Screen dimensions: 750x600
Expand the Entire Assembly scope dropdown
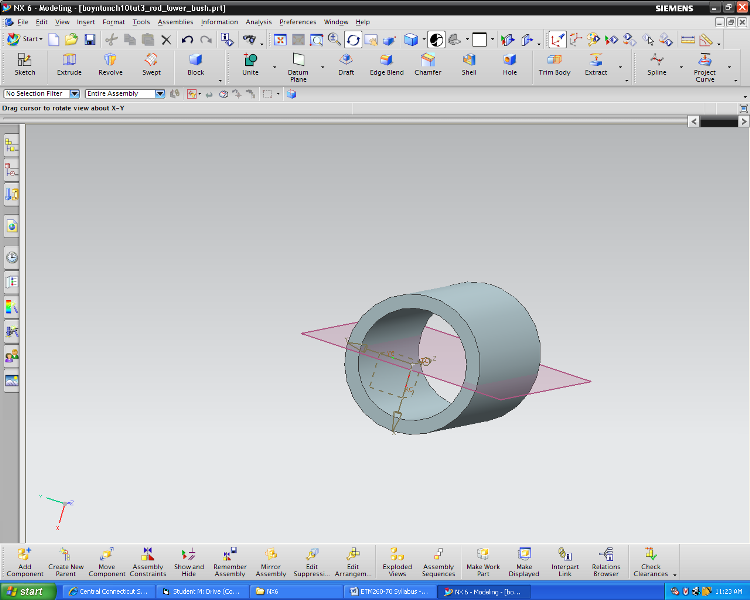[x=160, y=94]
